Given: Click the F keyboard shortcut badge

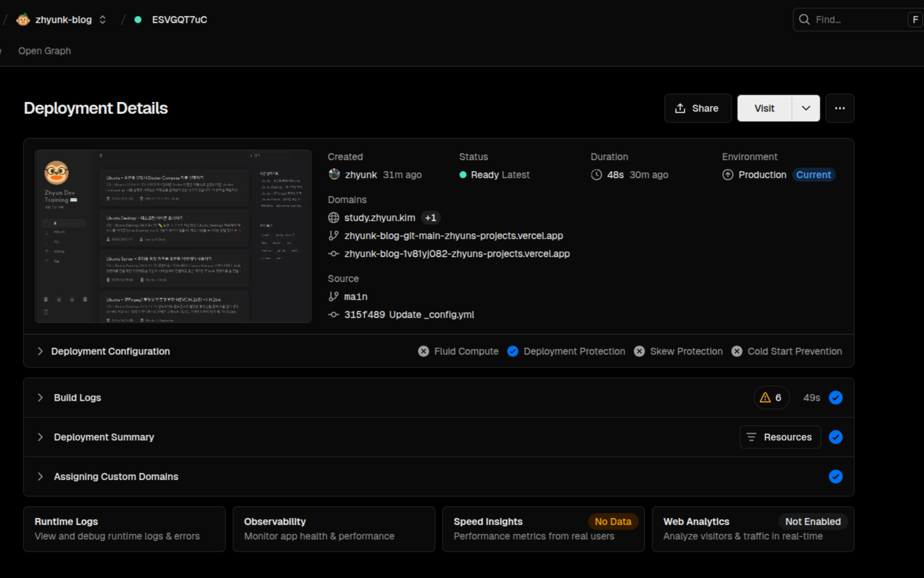Looking at the screenshot, I should tap(915, 19).
